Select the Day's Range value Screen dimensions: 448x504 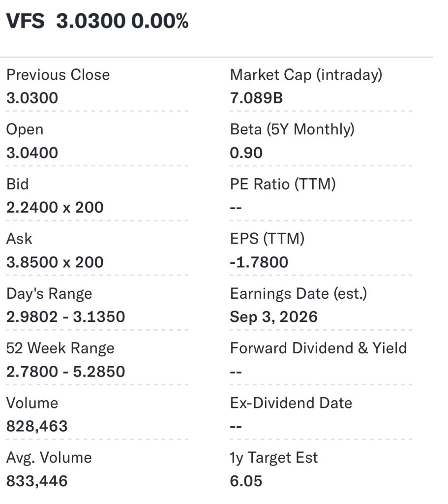click(66, 317)
